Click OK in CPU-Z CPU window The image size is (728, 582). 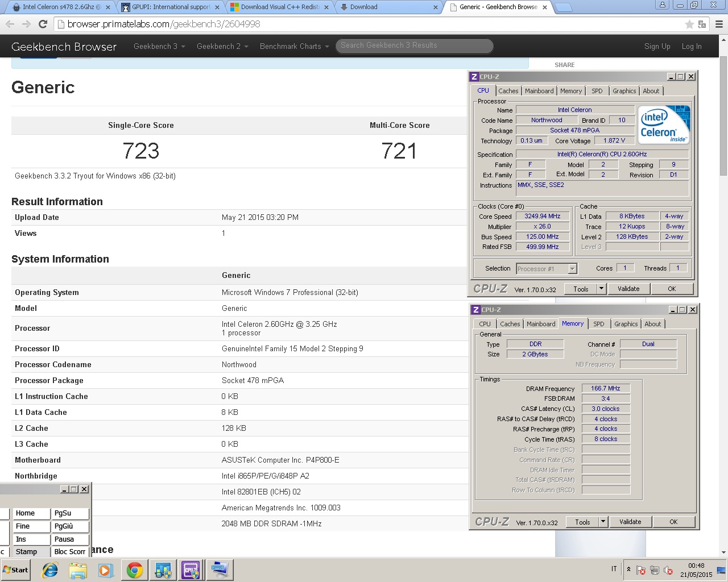point(672,289)
